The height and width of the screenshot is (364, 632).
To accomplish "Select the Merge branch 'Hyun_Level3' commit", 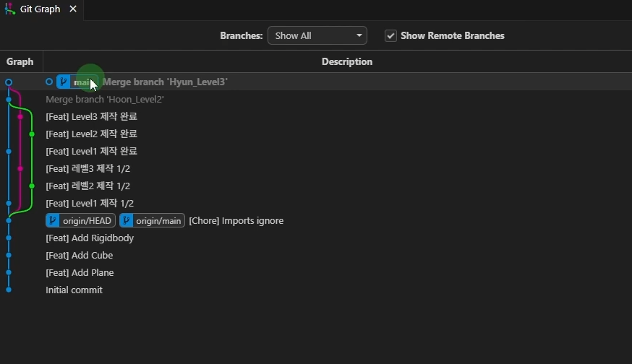I will (165, 82).
